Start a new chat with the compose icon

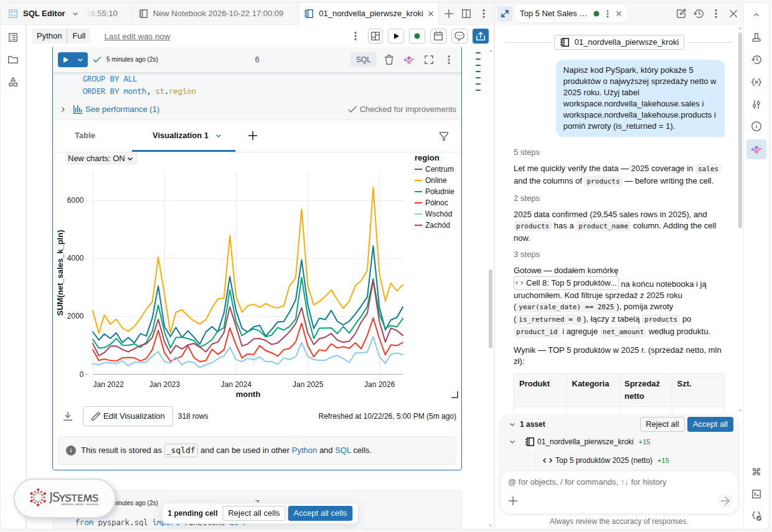(x=681, y=13)
